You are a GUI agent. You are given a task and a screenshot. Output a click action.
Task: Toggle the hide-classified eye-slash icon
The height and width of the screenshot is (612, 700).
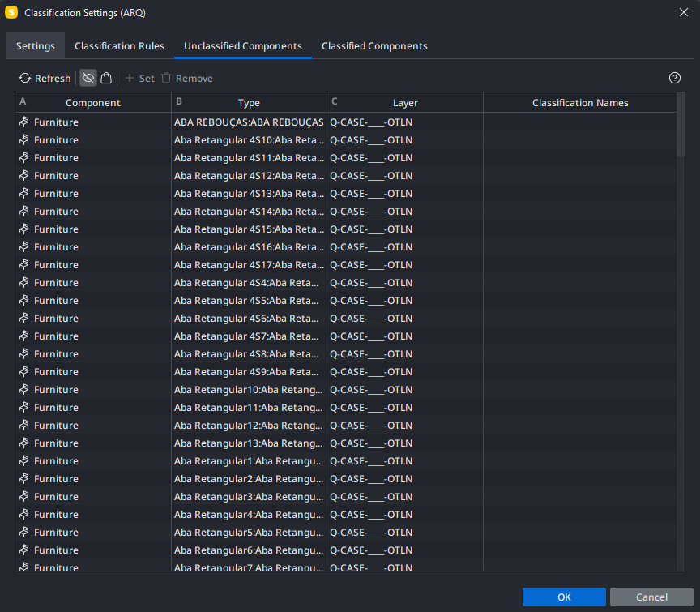[88, 78]
